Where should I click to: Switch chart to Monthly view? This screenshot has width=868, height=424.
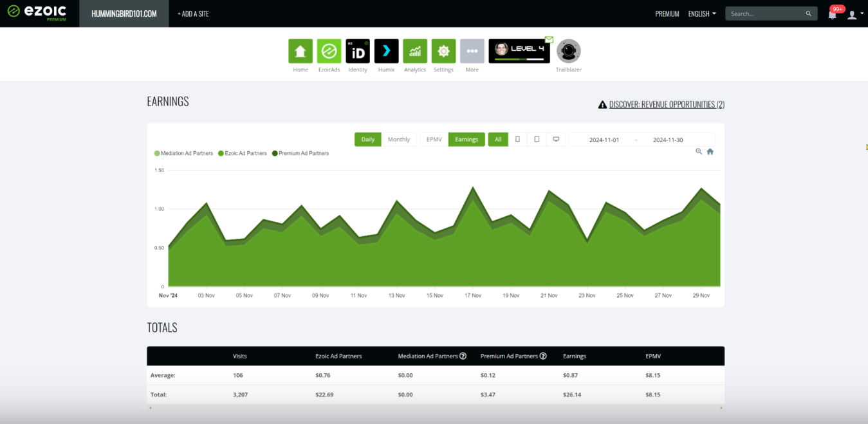pos(399,139)
